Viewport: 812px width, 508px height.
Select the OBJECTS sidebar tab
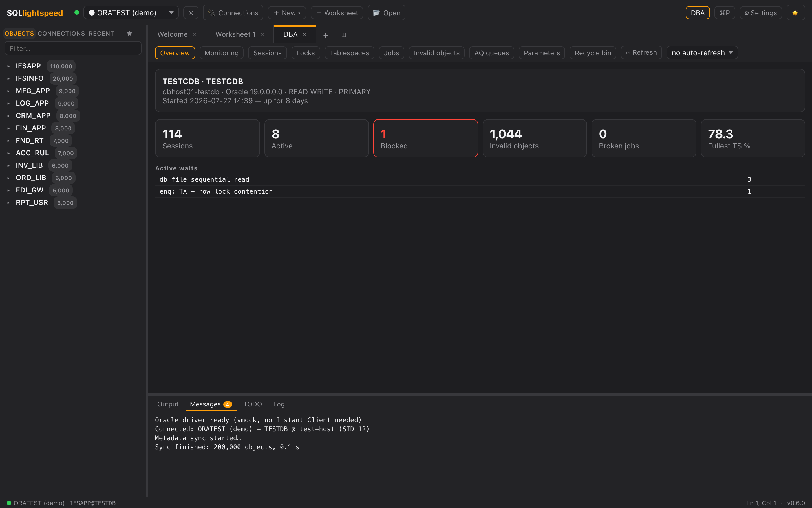coord(19,34)
